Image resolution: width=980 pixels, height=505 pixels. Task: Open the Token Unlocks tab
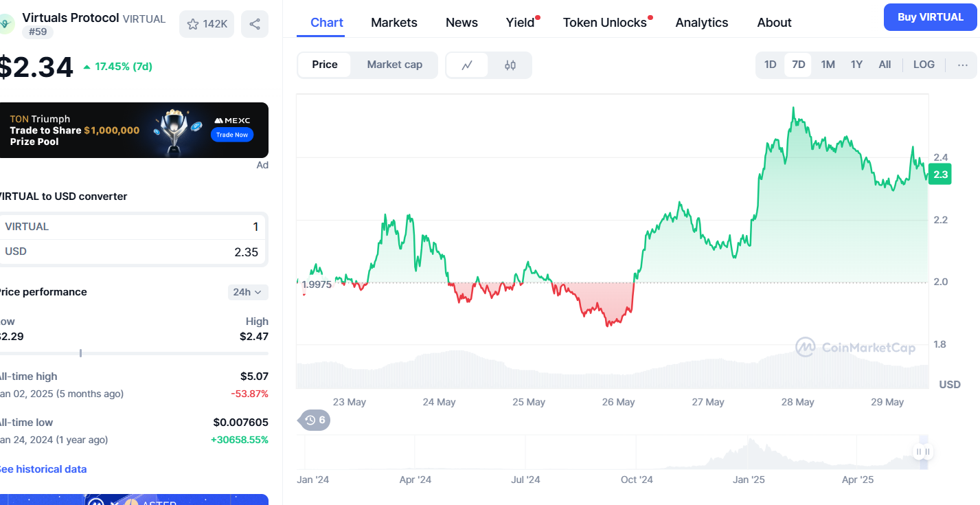604,23
